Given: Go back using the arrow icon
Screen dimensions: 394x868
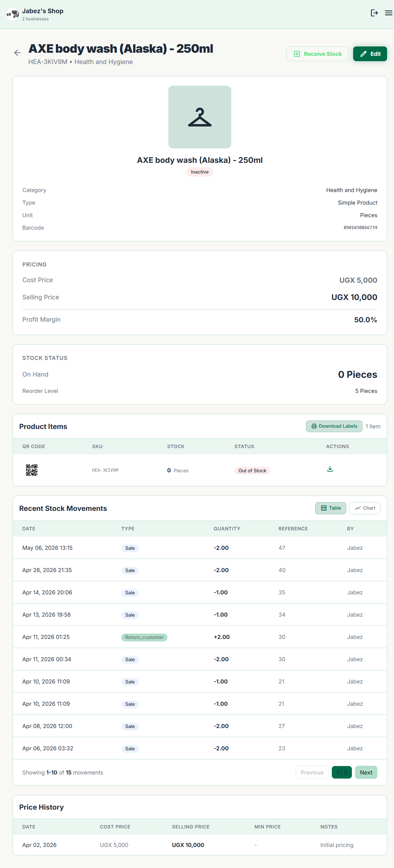Looking at the screenshot, I should click(x=17, y=53).
